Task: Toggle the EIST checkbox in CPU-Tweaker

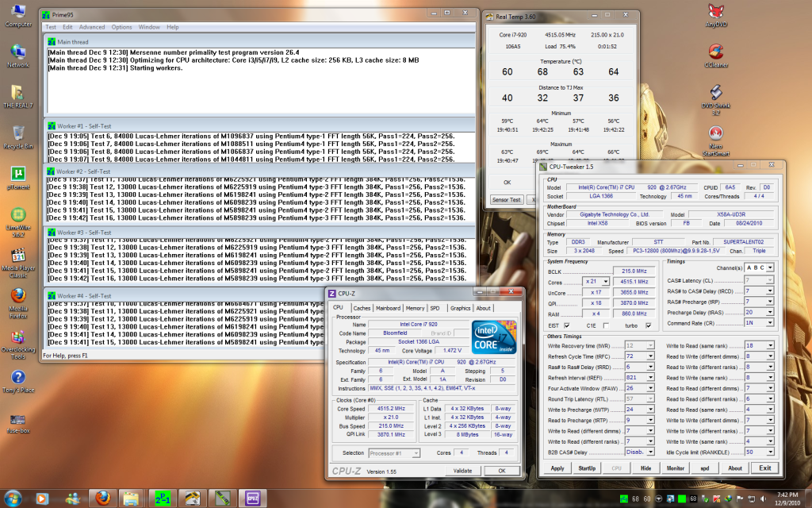Action: click(x=566, y=325)
